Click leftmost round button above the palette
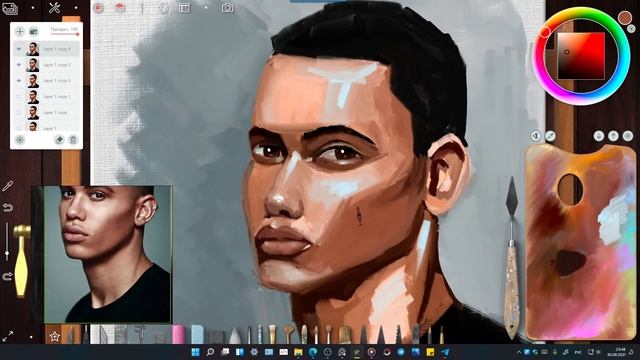This screenshot has height=360, width=640. tap(536, 136)
